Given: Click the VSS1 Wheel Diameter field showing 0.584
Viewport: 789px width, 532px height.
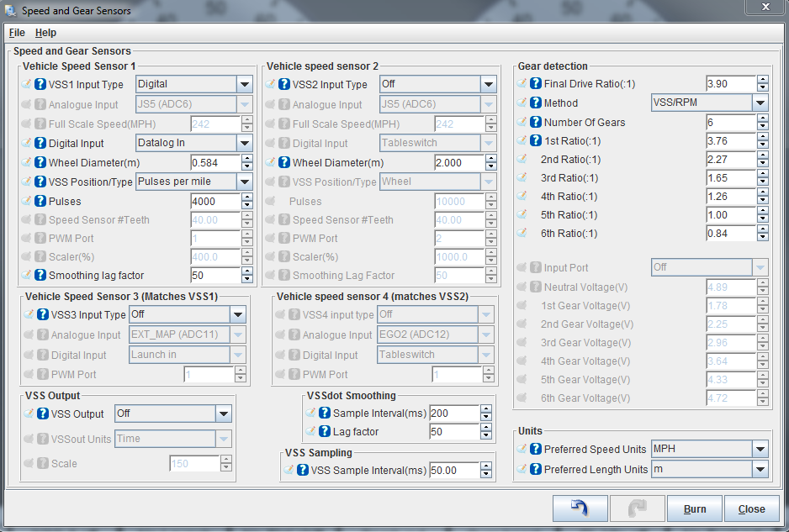Looking at the screenshot, I should click(215, 163).
